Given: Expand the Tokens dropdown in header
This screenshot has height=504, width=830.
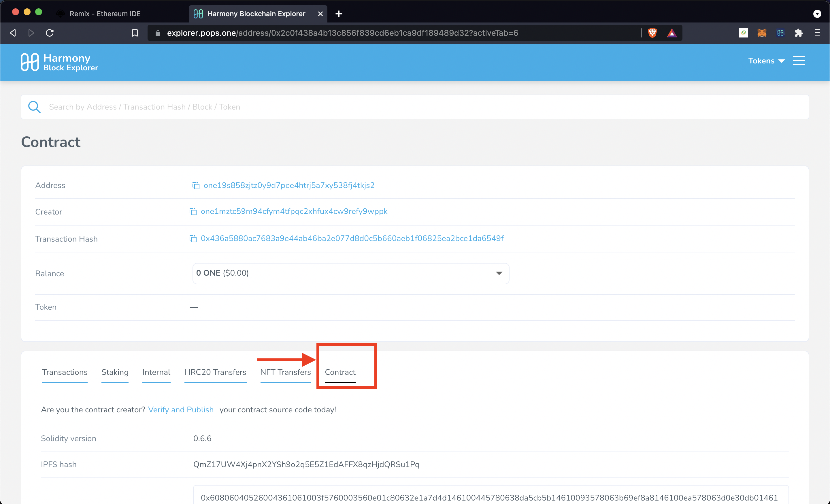Looking at the screenshot, I should (x=766, y=61).
